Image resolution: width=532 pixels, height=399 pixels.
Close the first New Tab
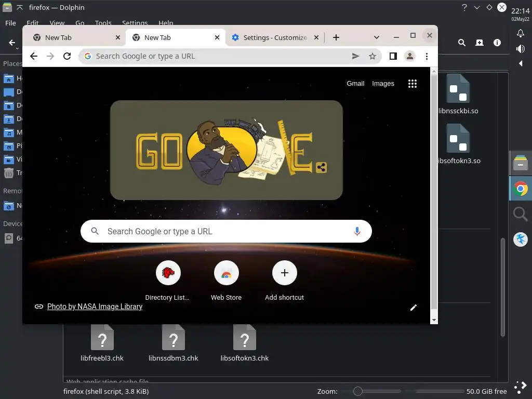pos(118,37)
